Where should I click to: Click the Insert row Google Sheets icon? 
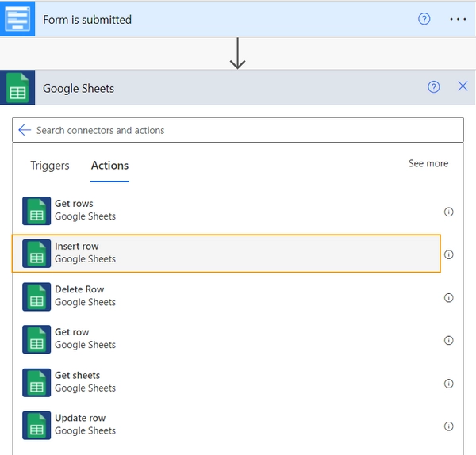coord(36,254)
